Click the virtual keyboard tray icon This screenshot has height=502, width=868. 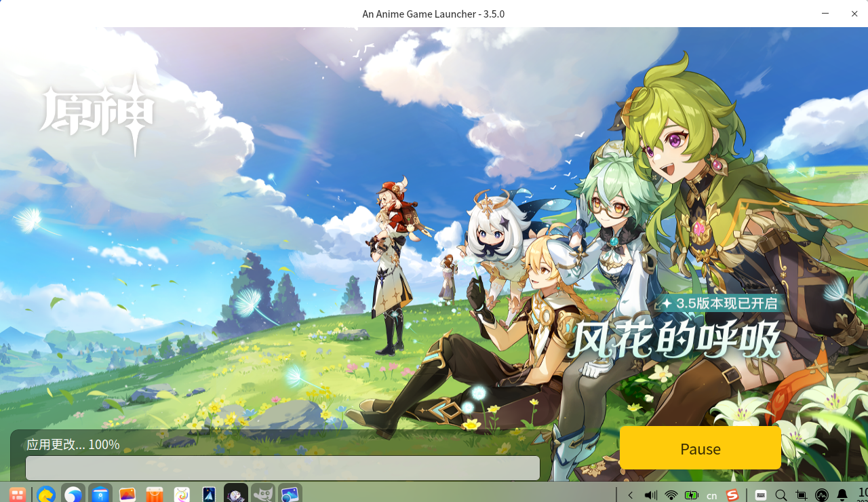[x=761, y=495]
